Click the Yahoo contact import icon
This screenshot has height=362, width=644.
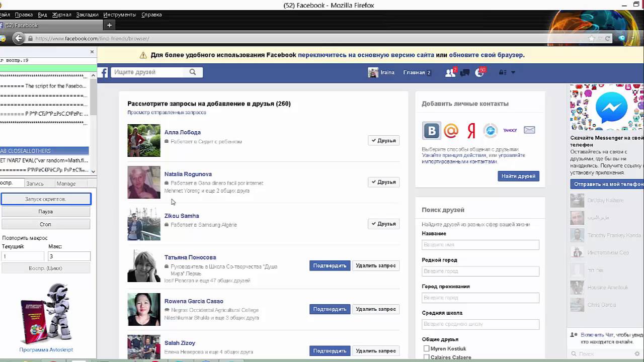click(x=510, y=130)
